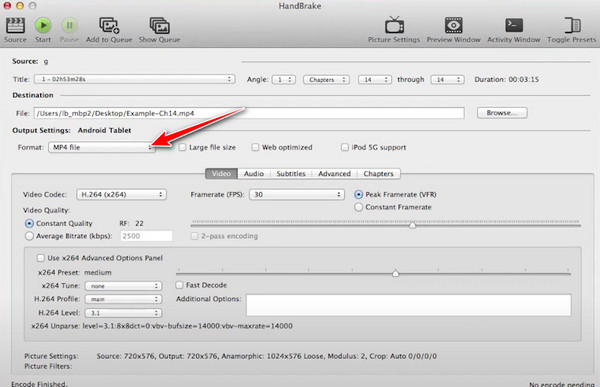This screenshot has width=600, height=387.
Task: Click the x264 Unparse text line
Action: tap(162, 326)
